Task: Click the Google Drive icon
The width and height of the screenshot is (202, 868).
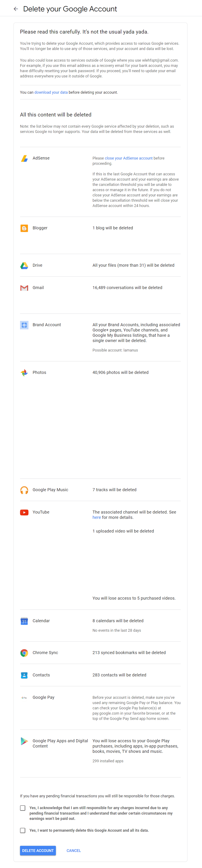Action: pos(24,265)
